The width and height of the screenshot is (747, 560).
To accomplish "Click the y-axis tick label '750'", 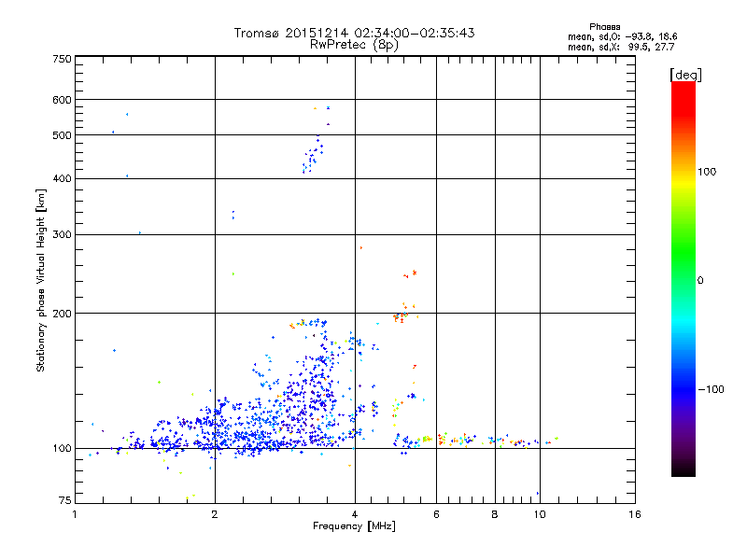I will tap(63, 59).
